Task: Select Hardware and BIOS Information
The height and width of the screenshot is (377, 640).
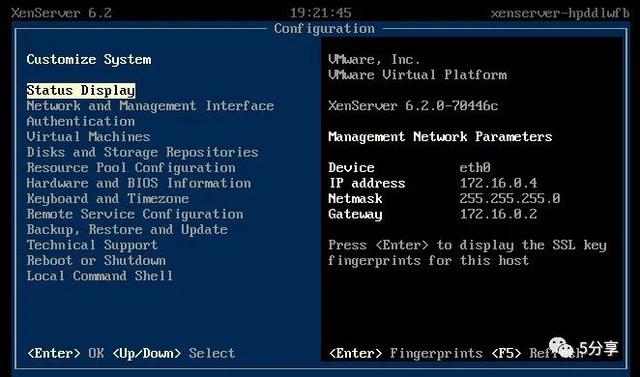Action: tap(139, 183)
